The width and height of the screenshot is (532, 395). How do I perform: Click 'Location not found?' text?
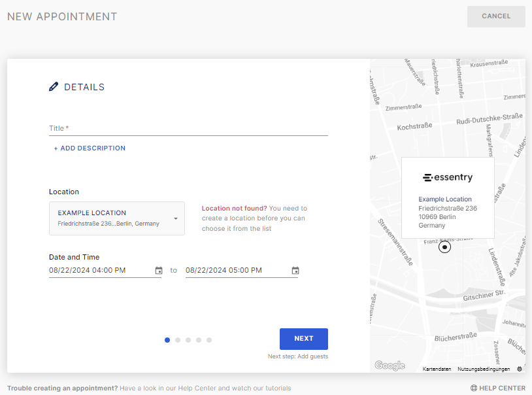click(x=234, y=208)
